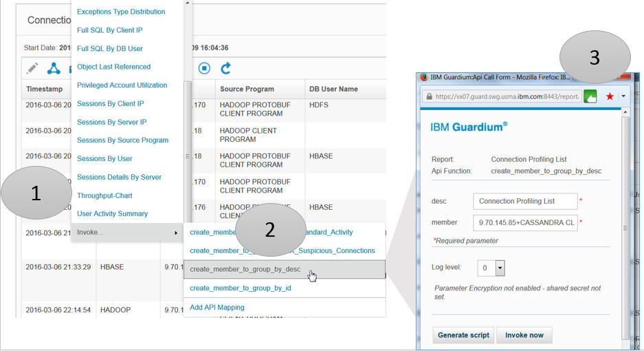Click the HADOOP cell in the last row
This screenshot has width=644, height=351.
(x=115, y=310)
